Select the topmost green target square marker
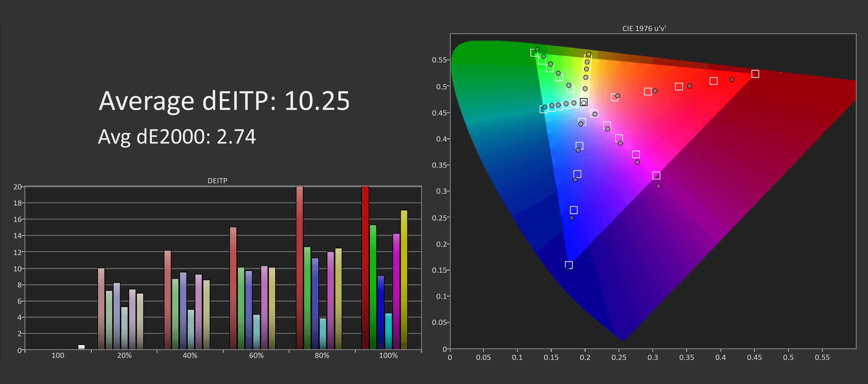The height and width of the screenshot is (384, 868). (534, 53)
